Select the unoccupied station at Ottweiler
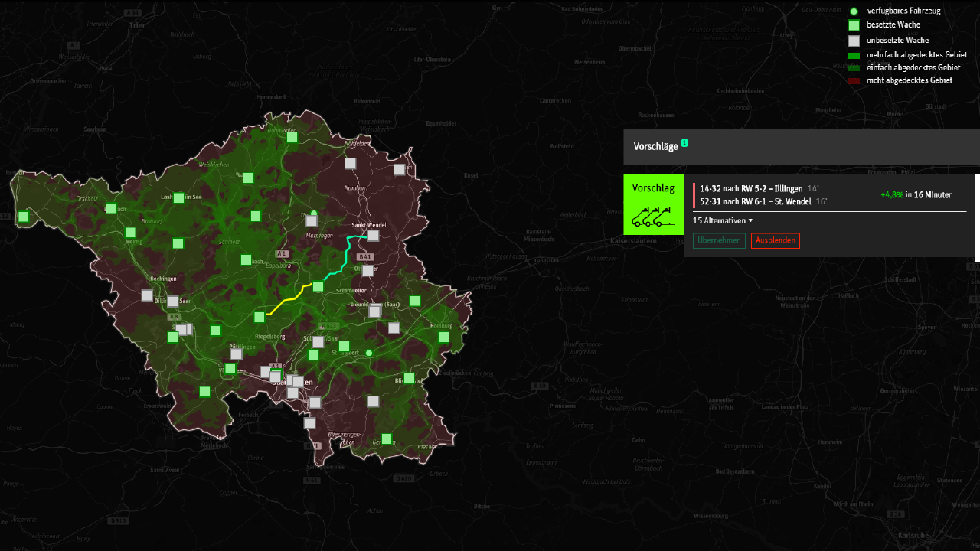 (367, 270)
